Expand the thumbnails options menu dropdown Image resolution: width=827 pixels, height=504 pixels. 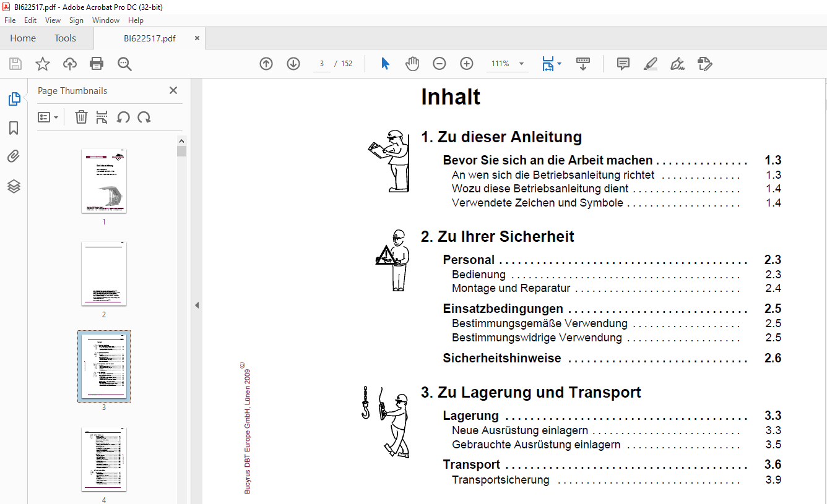click(48, 117)
